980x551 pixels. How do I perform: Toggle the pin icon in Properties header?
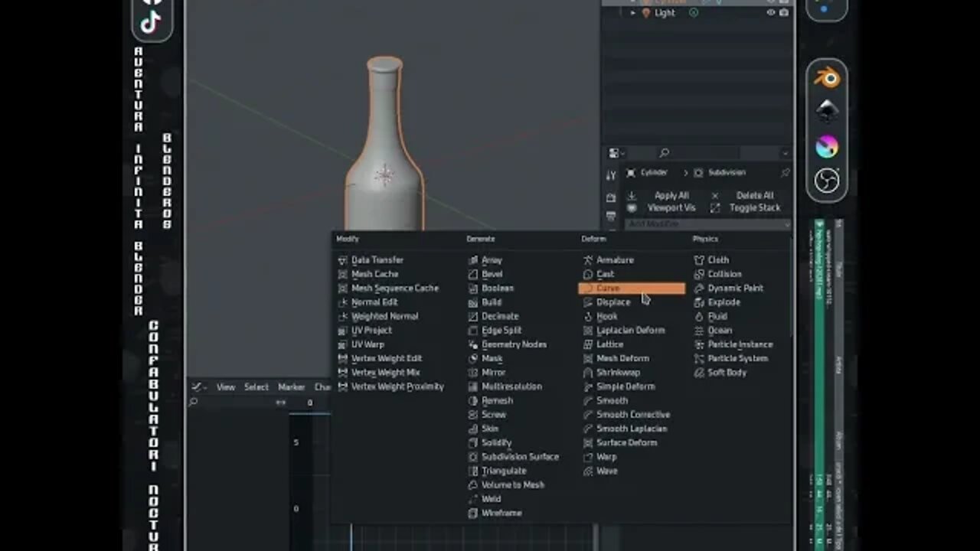coord(785,173)
